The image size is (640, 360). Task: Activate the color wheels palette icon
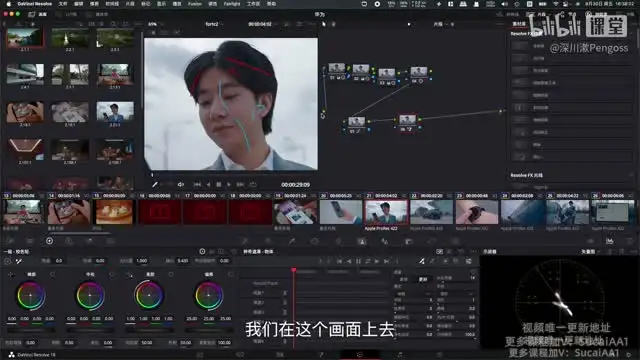[x=49, y=241]
